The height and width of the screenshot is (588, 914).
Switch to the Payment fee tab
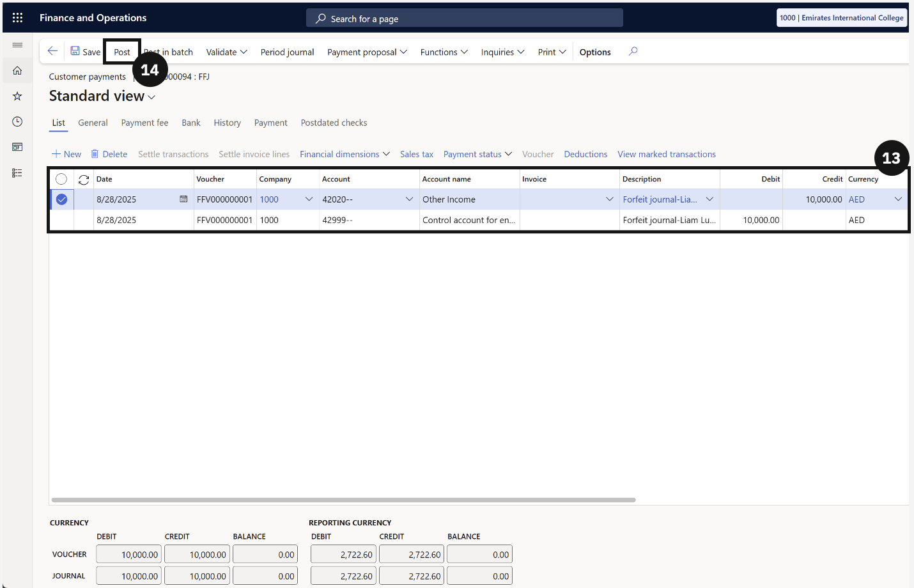coord(144,123)
